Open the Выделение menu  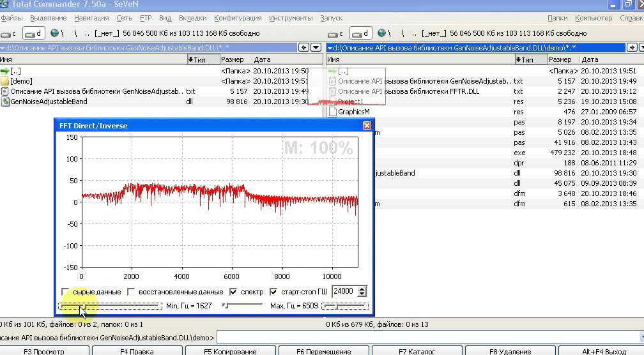click(48, 18)
